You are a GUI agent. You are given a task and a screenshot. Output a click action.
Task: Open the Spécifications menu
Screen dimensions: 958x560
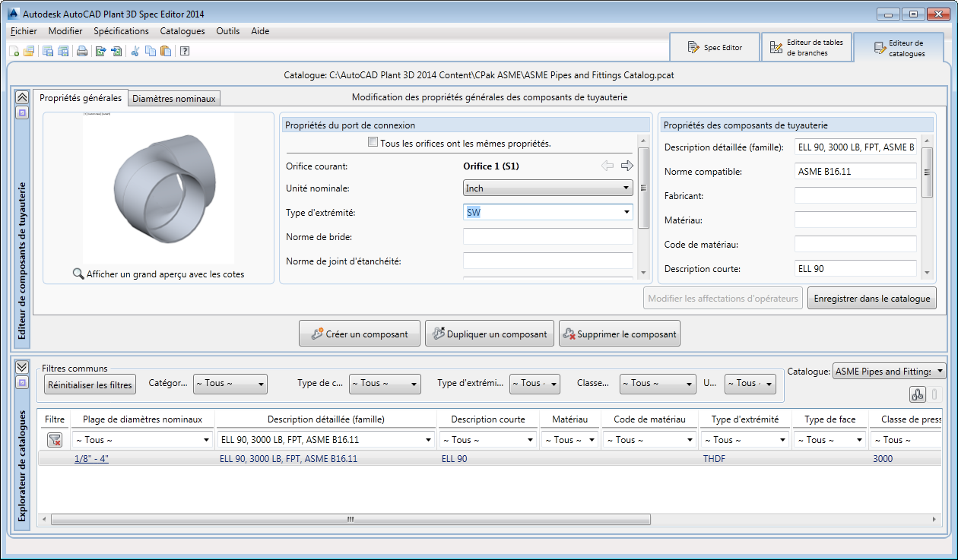(122, 31)
